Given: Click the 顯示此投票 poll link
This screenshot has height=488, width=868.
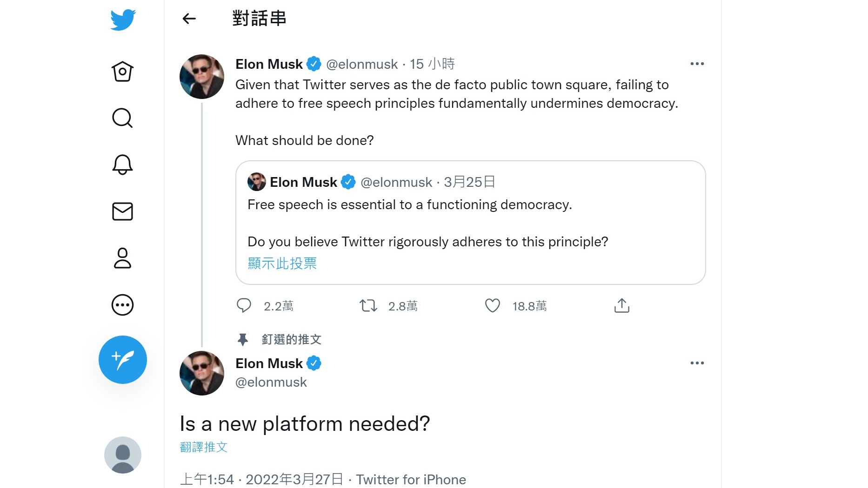Looking at the screenshot, I should point(282,264).
